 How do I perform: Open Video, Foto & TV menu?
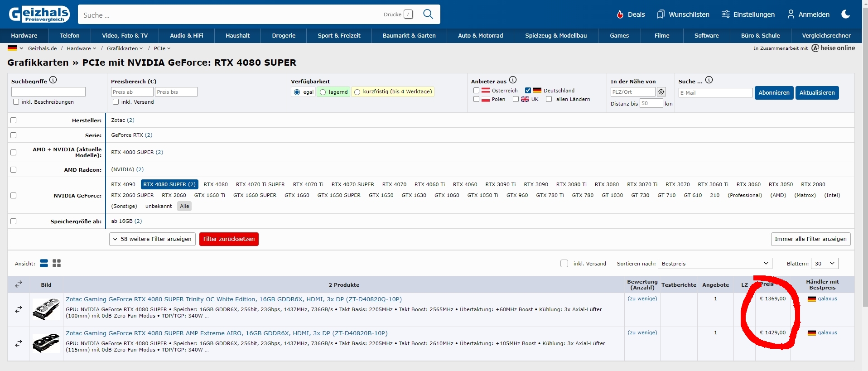(125, 36)
